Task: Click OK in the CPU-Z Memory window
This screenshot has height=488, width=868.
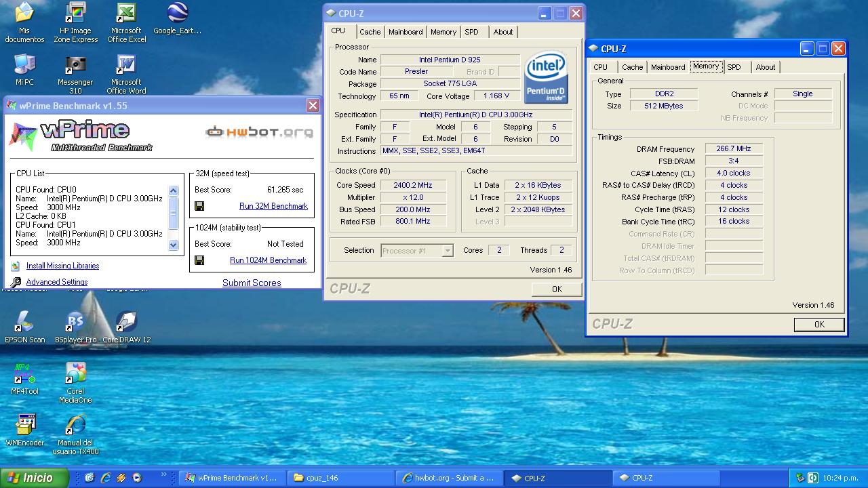Action: [x=819, y=325]
